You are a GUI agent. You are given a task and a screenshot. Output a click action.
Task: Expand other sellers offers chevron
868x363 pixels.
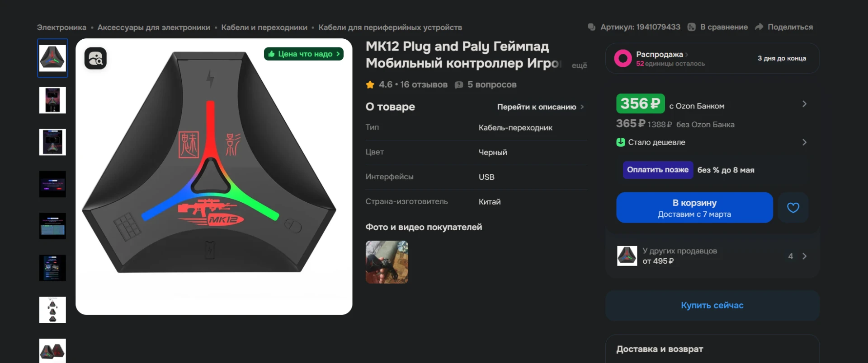click(x=804, y=256)
